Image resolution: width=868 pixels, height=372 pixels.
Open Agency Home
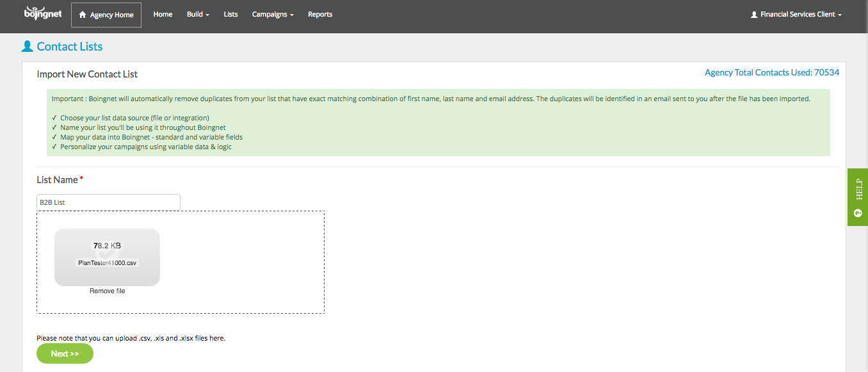tap(106, 15)
